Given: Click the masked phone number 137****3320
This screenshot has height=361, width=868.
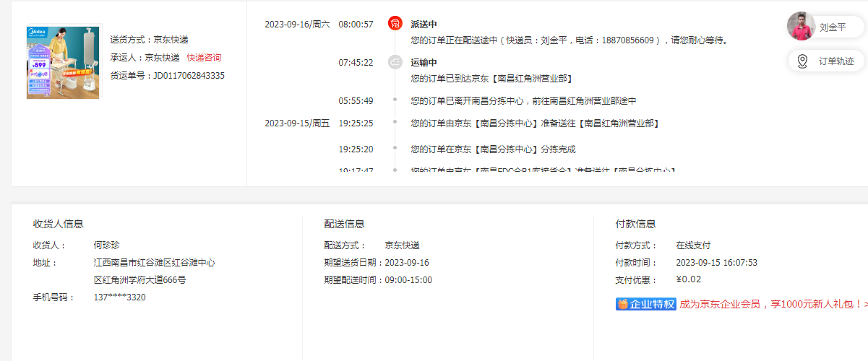Looking at the screenshot, I should pyautogui.click(x=119, y=297).
